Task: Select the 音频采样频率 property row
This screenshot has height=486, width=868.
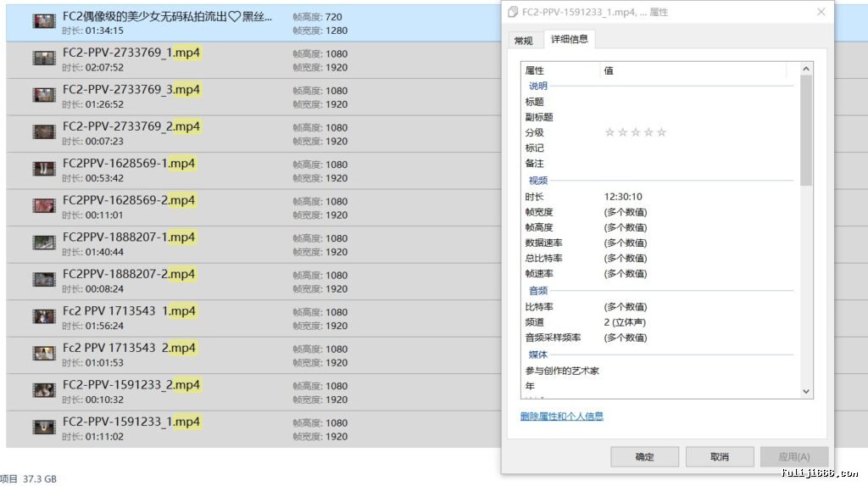Action: (659, 338)
